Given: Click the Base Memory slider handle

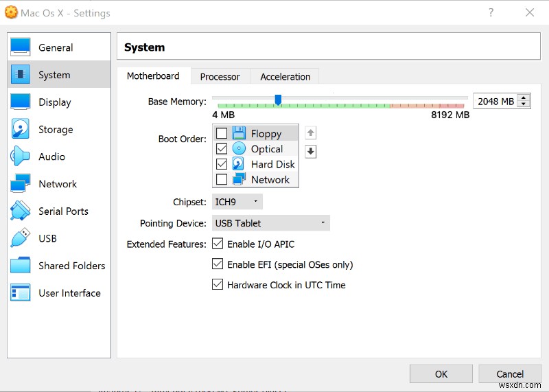Looking at the screenshot, I should tap(278, 100).
